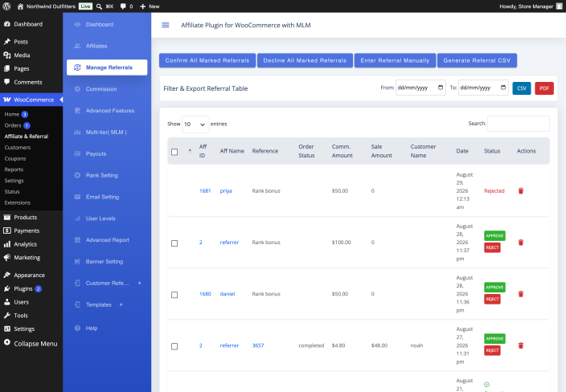The image size is (566, 392).
Task: Expand the Templates submenu plus
Action: 121,304
